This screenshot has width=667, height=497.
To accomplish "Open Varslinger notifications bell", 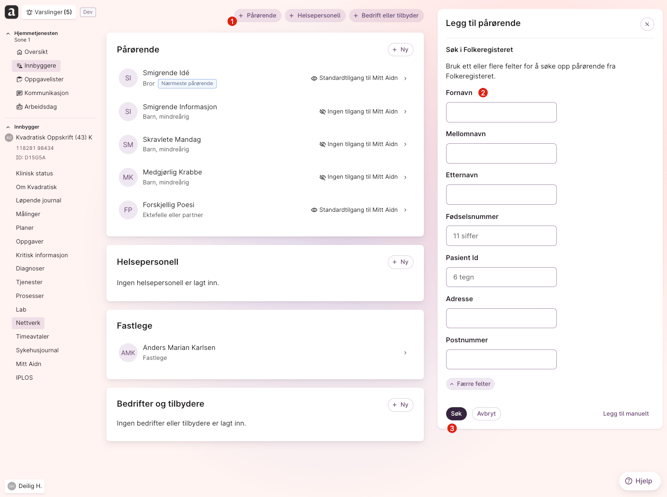I will tap(30, 12).
